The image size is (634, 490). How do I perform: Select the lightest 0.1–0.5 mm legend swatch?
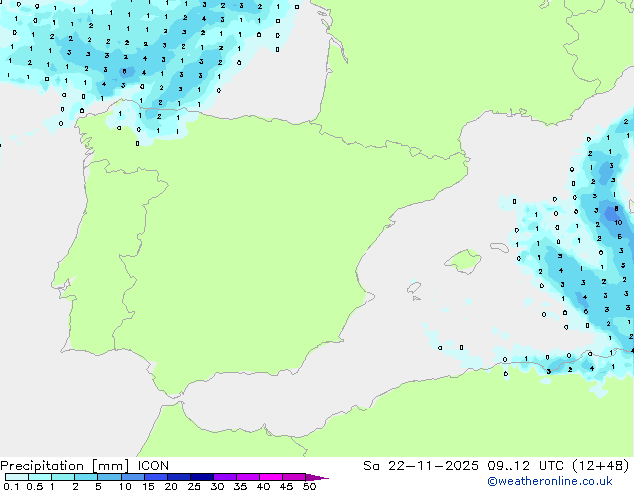[17, 477]
